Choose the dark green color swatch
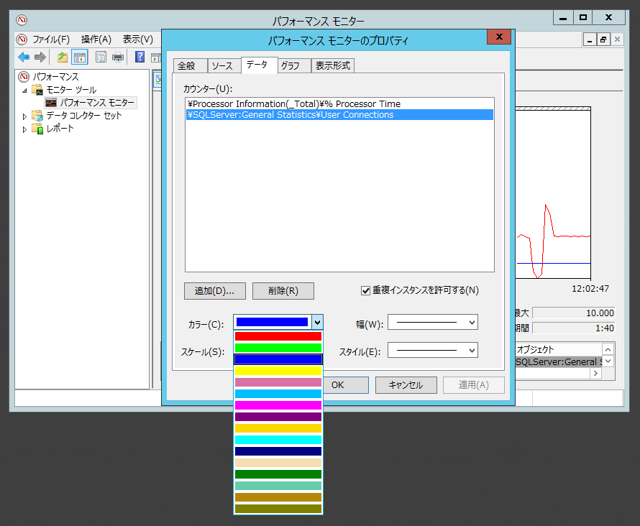 click(x=278, y=474)
